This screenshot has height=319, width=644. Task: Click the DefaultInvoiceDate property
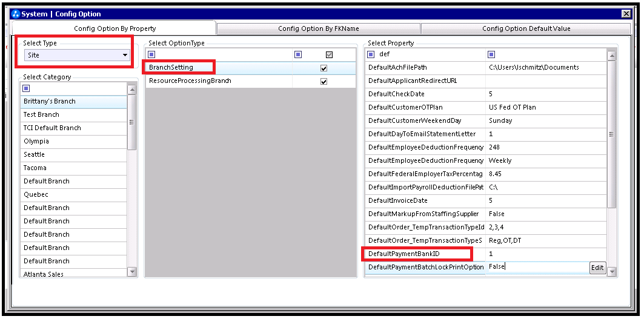pyautogui.click(x=425, y=201)
